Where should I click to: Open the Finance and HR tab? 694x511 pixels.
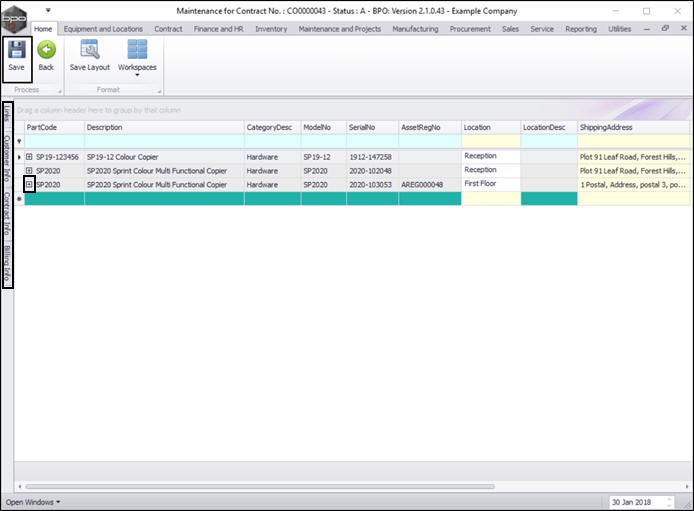[219, 29]
